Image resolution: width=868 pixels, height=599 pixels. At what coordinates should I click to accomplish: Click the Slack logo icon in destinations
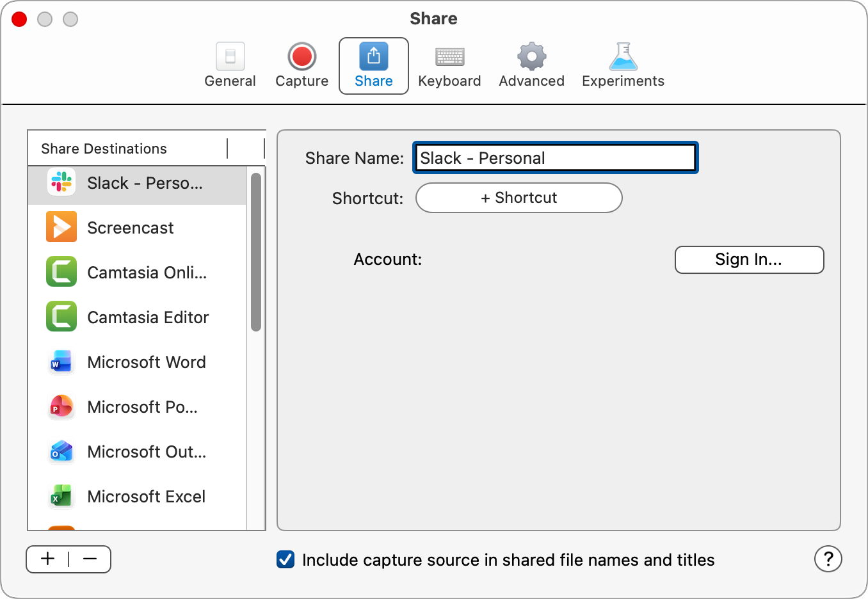[x=61, y=182]
